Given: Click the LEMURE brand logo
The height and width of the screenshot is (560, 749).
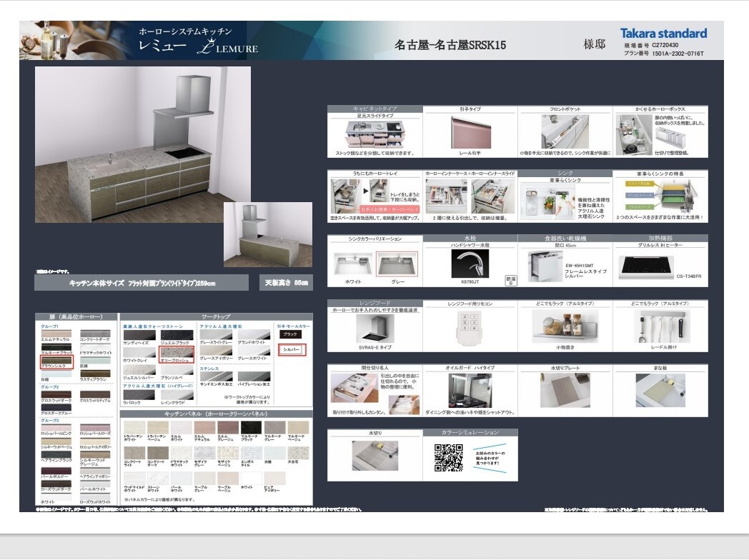Looking at the screenshot, I should click(x=228, y=48).
